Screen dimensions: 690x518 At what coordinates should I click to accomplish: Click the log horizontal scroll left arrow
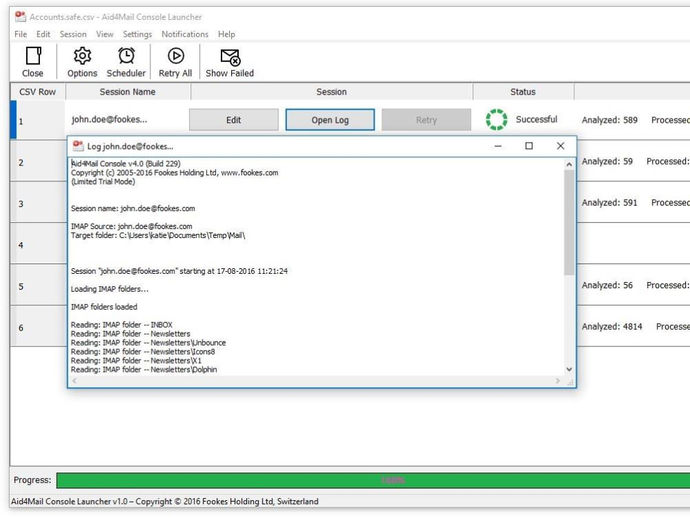point(75,381)
